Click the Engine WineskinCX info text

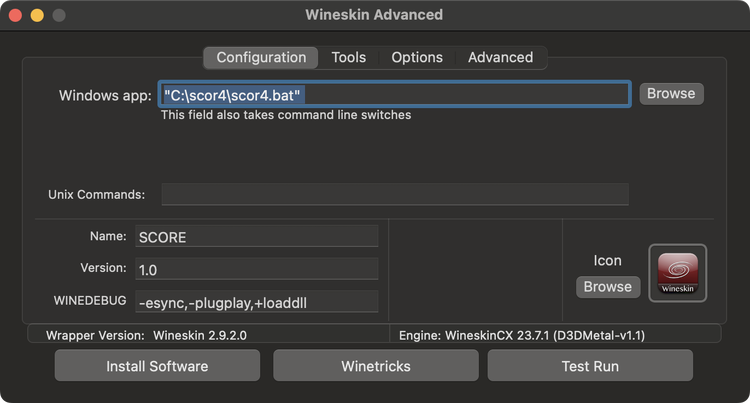pos(521,336)
